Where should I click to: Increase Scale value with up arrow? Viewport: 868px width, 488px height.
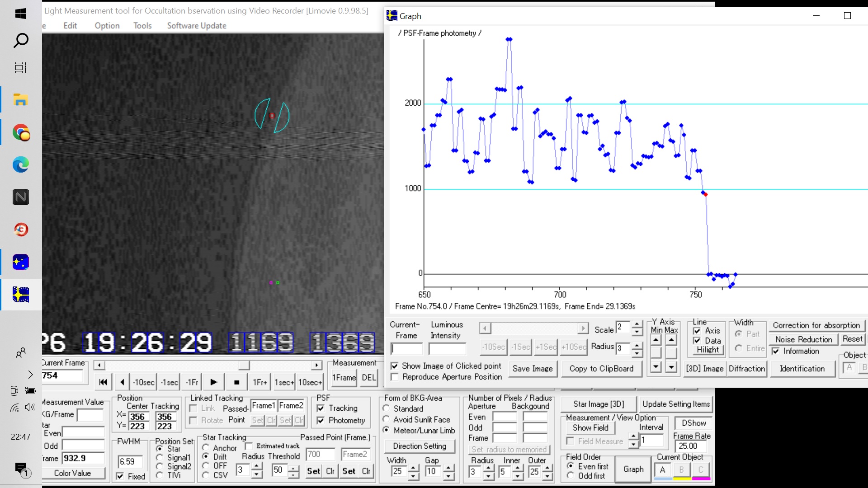pyautogui.click(x=637, y=324)
